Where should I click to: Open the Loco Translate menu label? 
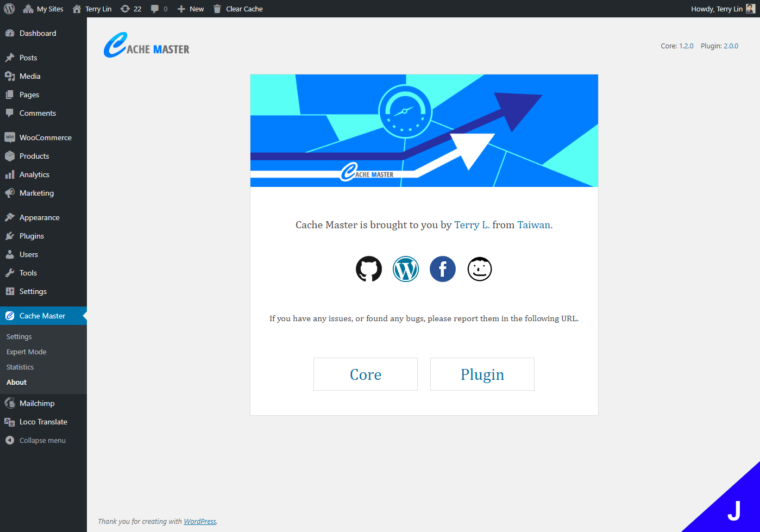[x=43, y=422]
